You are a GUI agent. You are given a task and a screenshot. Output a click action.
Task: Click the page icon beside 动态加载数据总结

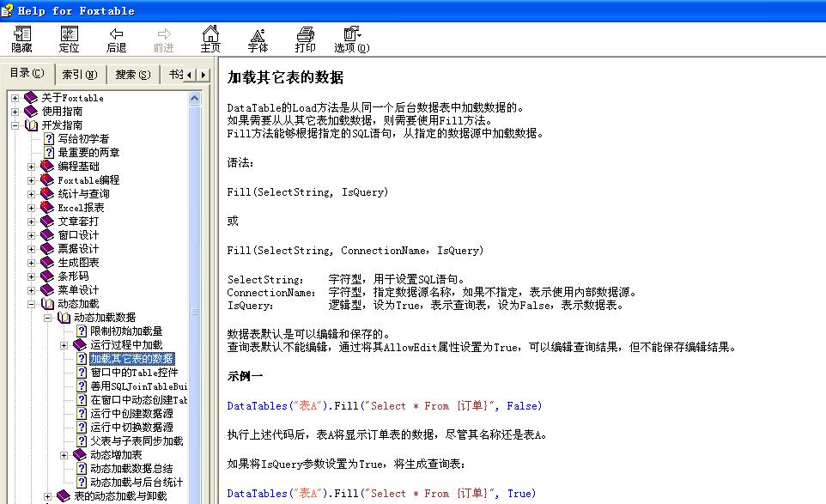[81, 468]
